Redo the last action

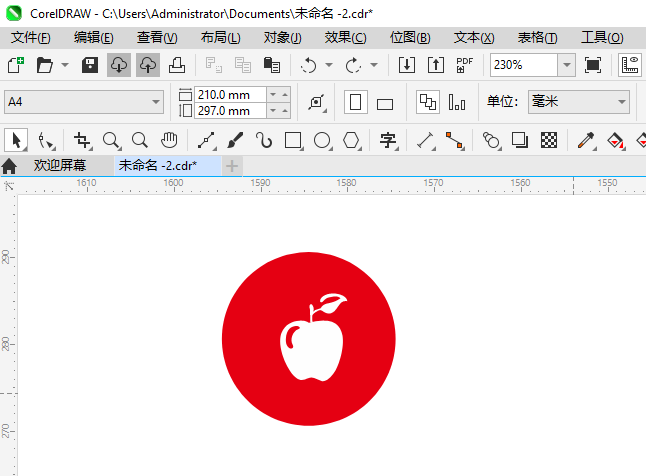(x=353, y=65)
